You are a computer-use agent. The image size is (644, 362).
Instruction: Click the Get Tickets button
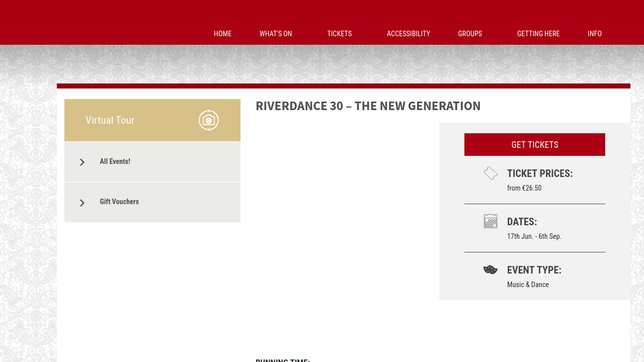click(x=535, y=145)
